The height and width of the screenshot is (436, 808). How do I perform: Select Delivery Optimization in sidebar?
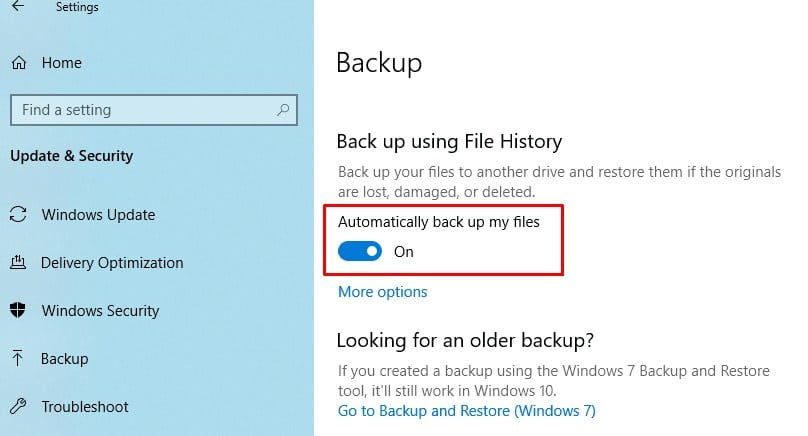[112, 262]
